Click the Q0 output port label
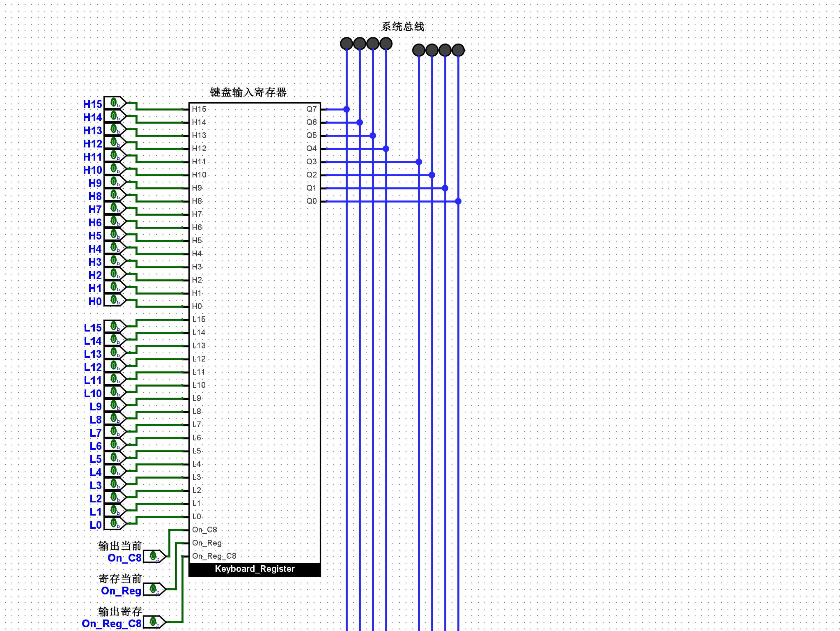 pyautogui.click(x=312, y=201)
